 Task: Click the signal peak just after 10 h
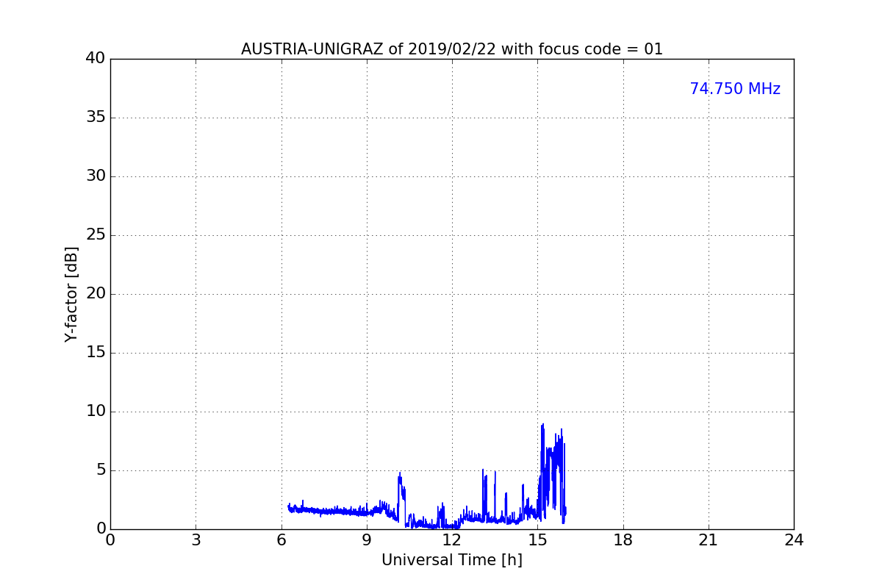(400, 473)
